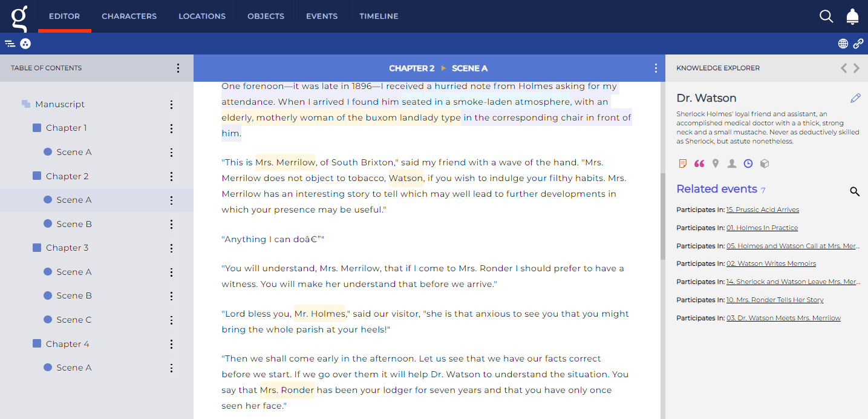Image resolution: width=868 pixels, height=419 pixels.
Task: Click the Related events heading
Action: point(717,189)
